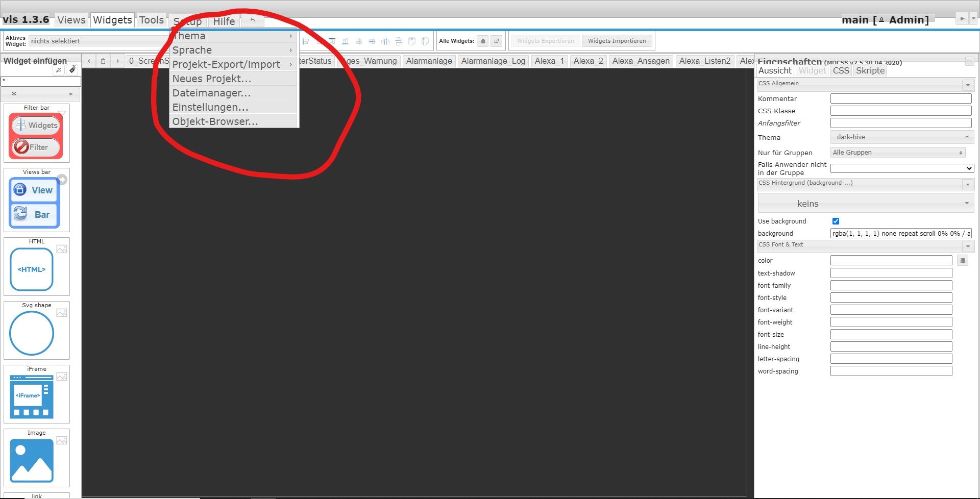Open dropdown arrow beside the play button

click(x=973, y=19)
